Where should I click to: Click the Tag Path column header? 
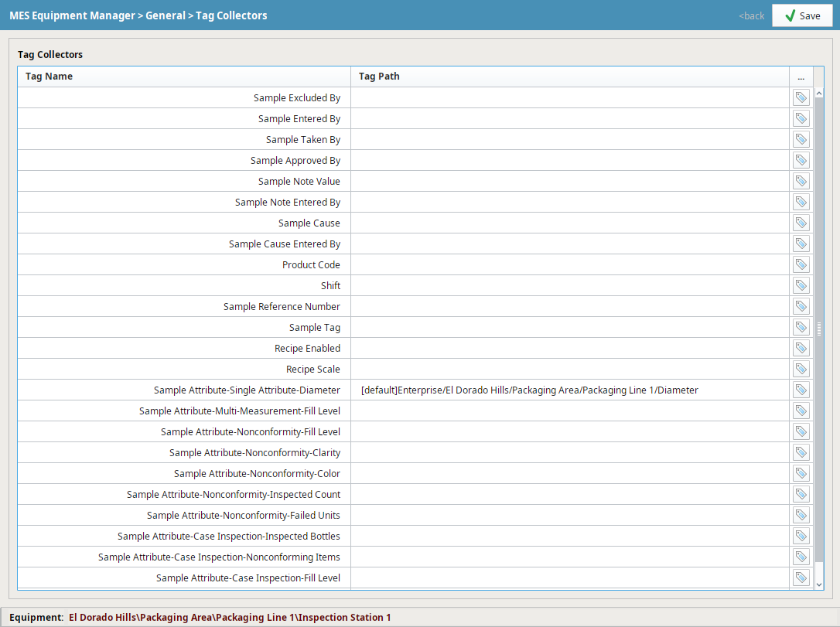pos(569,77)
